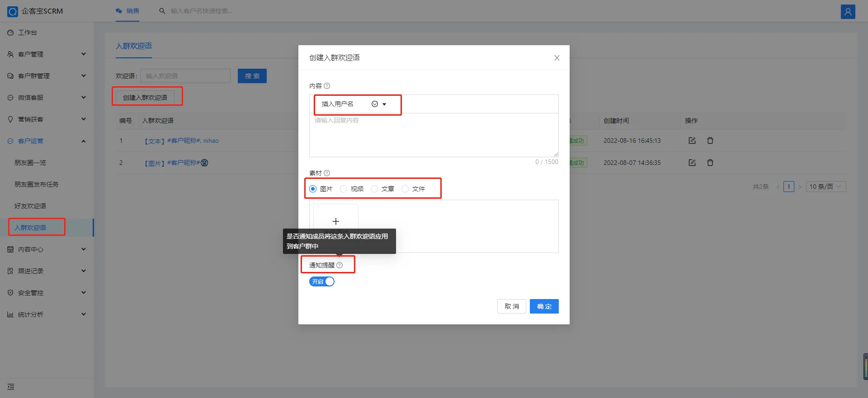
Task: Expand the 客户管理 menu chevron
Action: [x=84, y=54]
